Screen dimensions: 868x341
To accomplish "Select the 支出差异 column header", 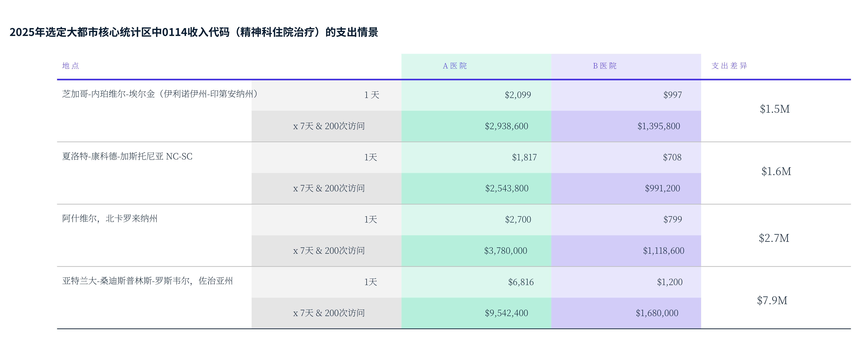I will point(729,66).
